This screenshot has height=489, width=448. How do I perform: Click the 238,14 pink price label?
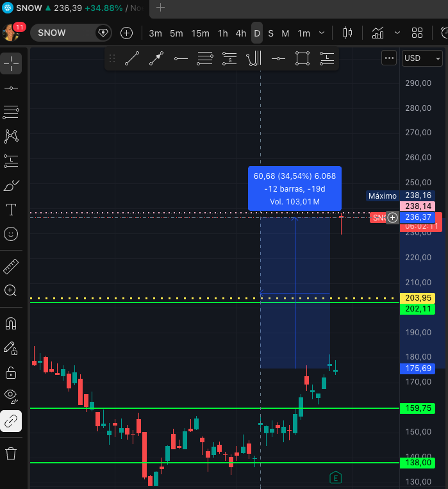417,206
